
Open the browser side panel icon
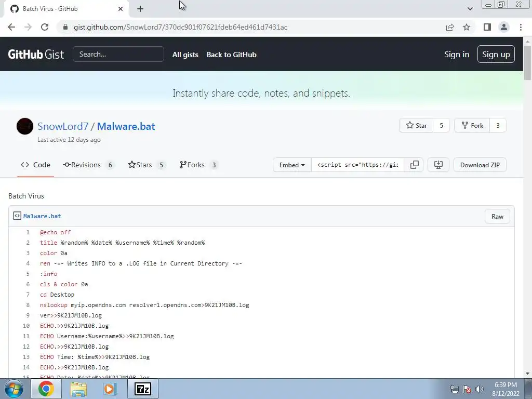pyautogui.click(x=487, y=27)
